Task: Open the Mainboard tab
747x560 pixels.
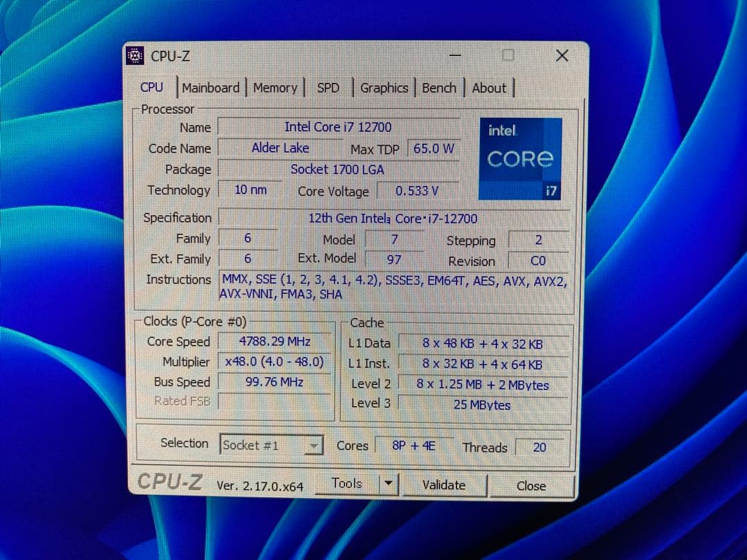Action: [x=210, y=88]
